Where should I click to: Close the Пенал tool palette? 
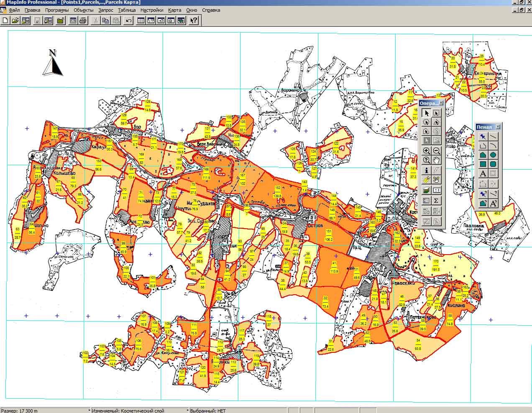coord(498,127)
